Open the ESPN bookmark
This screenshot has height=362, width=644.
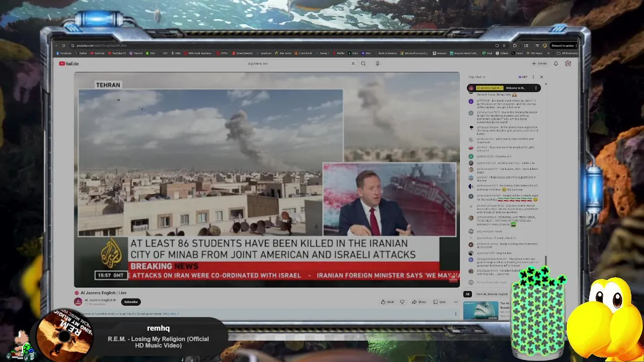pyautogui.click(x=222, y=53)
